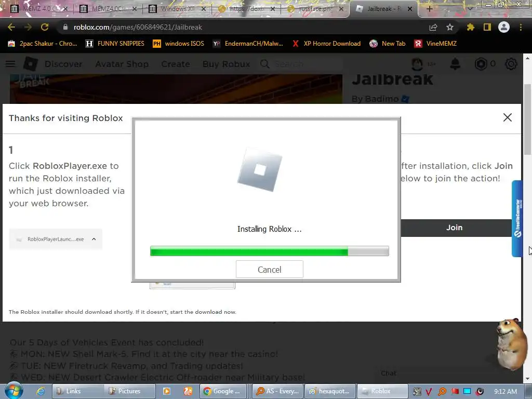
Task: Click the browser forward arrow
Action: [x=28, y=27]
